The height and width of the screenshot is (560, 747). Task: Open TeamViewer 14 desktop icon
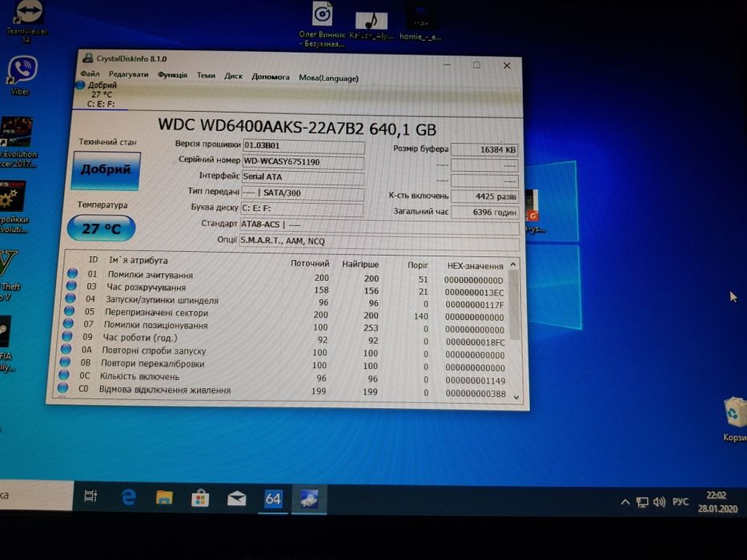coord(27,22)
